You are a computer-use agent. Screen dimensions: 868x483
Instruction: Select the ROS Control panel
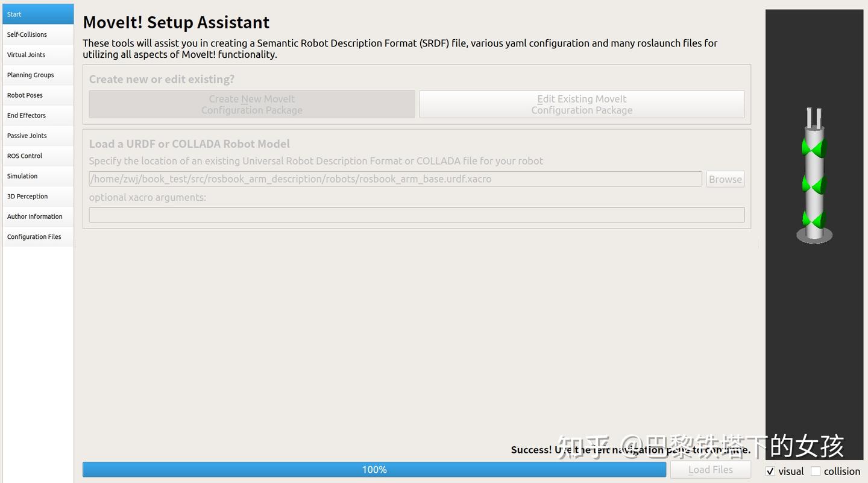pos(24,156)
